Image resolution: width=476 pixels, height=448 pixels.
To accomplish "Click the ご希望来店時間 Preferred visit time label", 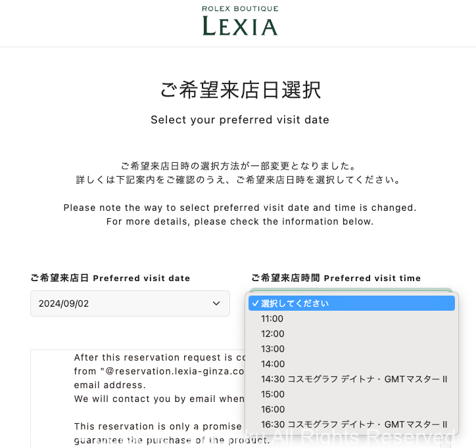I will pos(336,278).
